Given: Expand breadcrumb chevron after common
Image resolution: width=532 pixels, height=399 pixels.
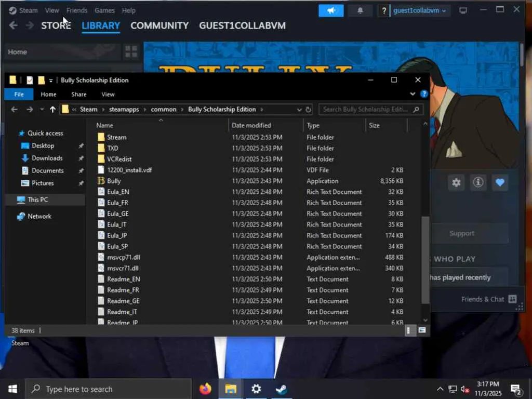Looking at the screenshot, I should point(182,110).
